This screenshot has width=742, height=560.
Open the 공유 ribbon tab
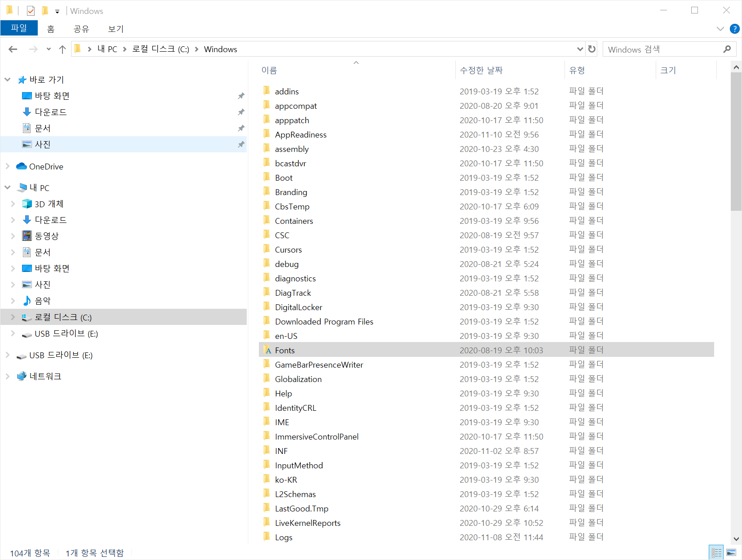click(x=81, y=29)
